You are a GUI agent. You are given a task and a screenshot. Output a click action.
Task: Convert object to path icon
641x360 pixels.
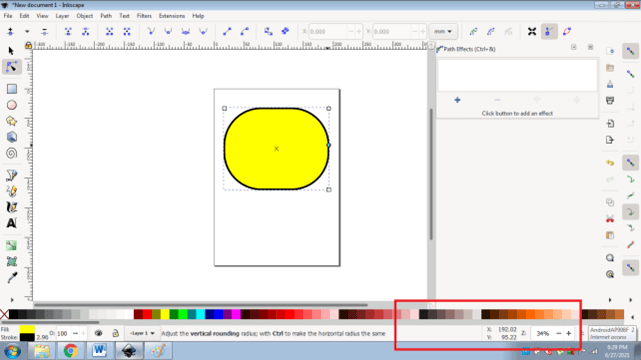(x=268, y=31)
